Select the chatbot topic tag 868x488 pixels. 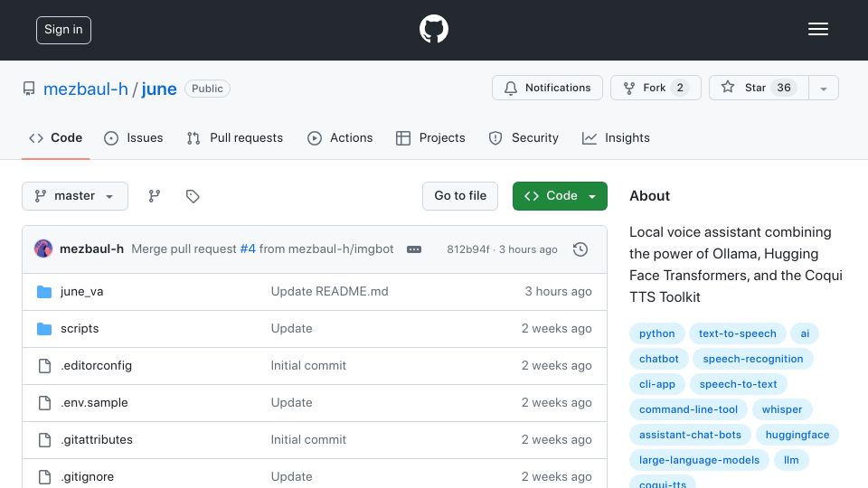(659, 359)
